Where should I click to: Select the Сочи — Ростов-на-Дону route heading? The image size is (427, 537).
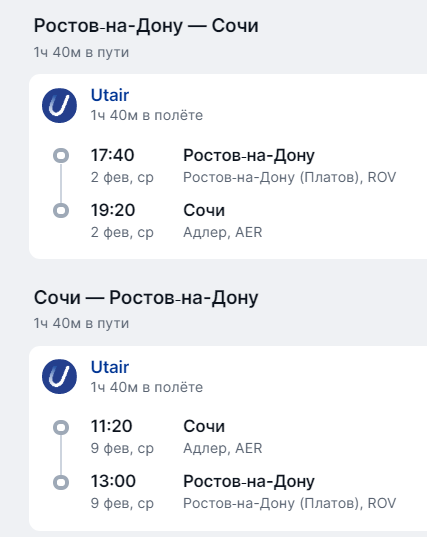tap(146, 298)
